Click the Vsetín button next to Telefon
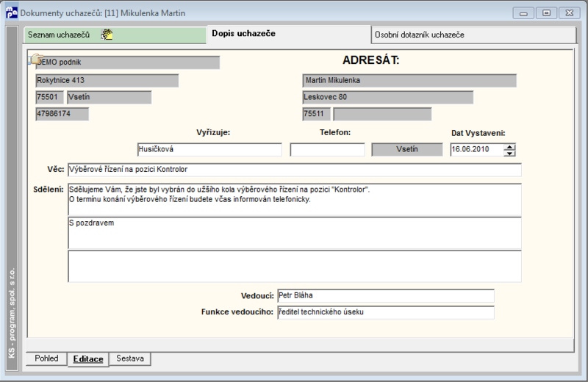The image size is (588, 382). [x=407, y=149]
